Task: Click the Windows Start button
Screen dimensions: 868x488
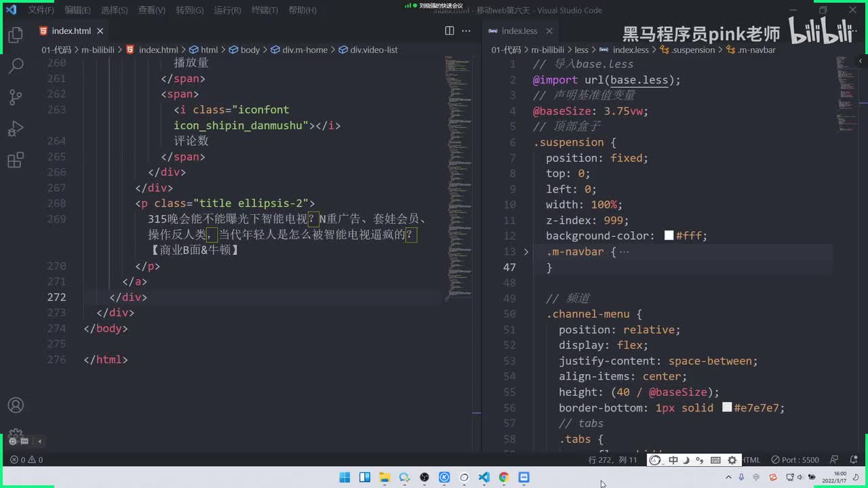Action: [344, 477]
